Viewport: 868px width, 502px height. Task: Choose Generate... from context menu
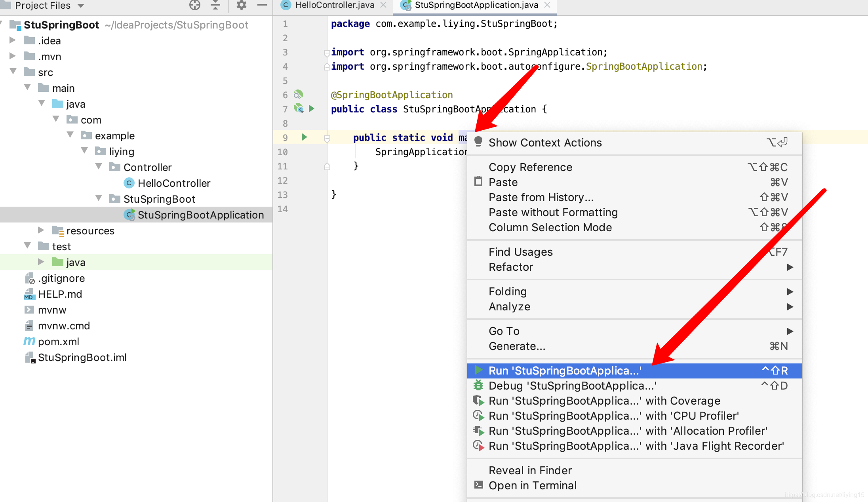point(634,346)
